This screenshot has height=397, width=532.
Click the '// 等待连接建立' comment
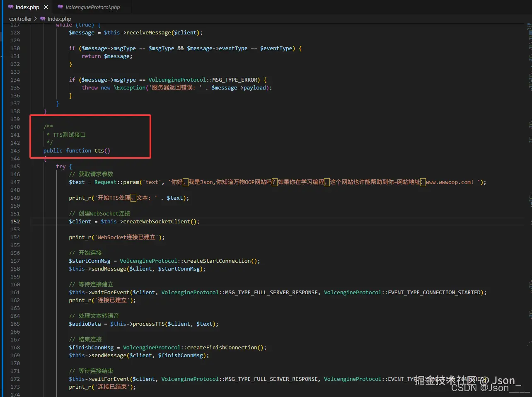[91, 284]
